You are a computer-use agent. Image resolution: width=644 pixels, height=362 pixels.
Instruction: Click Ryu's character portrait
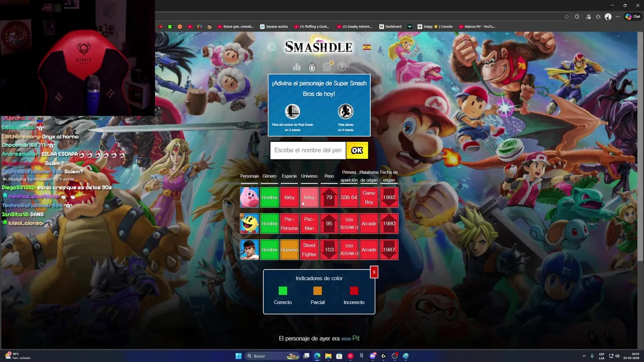(x=249, y=250)
